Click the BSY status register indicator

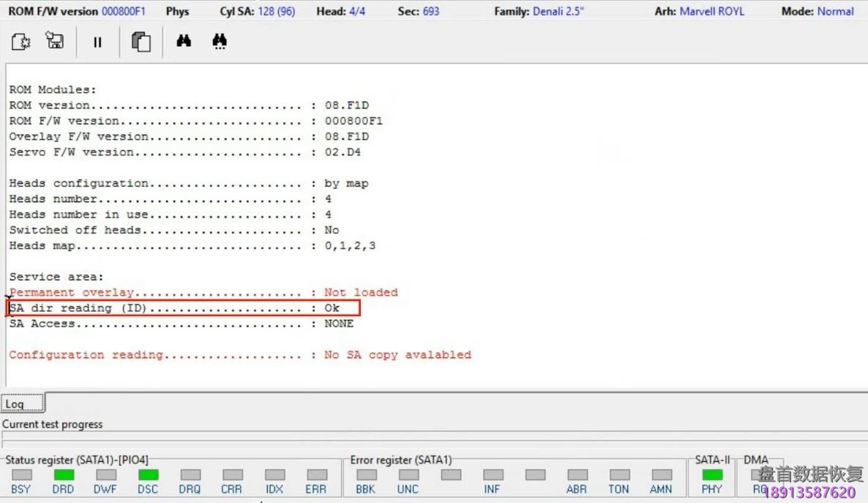pyautogui.click(x=21, y=475)
